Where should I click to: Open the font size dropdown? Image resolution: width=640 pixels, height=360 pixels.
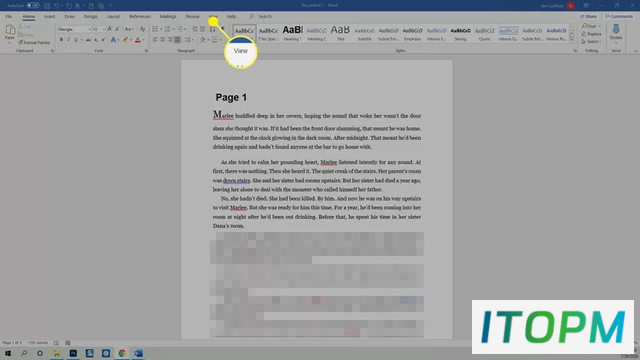click(99, 29)
